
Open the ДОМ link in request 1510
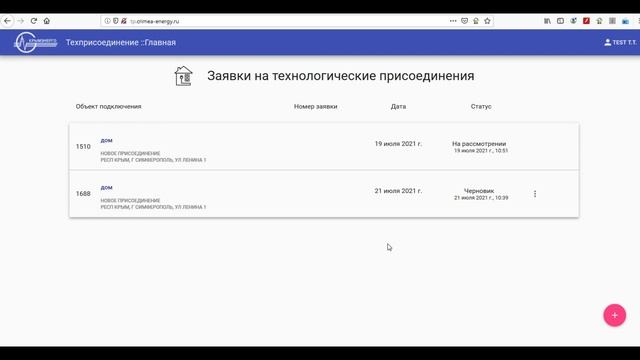[x=107, y=140]
